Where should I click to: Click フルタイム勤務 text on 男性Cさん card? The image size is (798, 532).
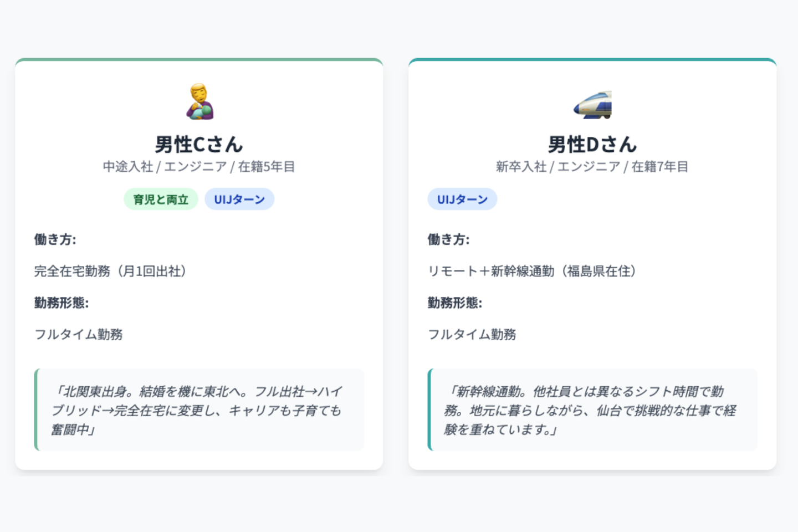point(79,334)
